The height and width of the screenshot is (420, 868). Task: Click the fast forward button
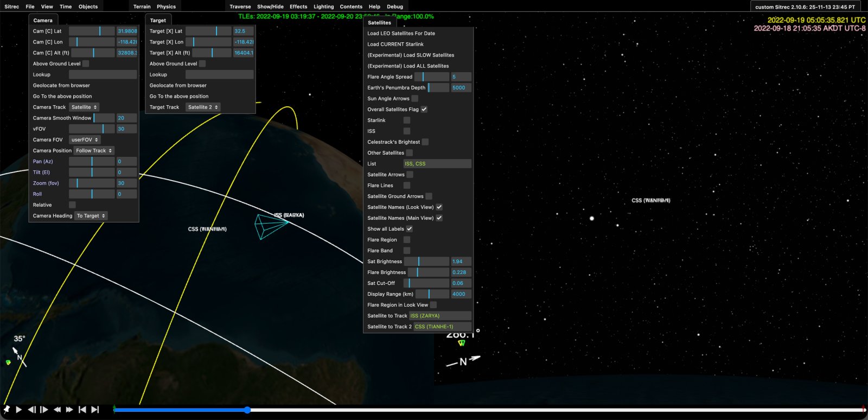click(x=69, y=410)
